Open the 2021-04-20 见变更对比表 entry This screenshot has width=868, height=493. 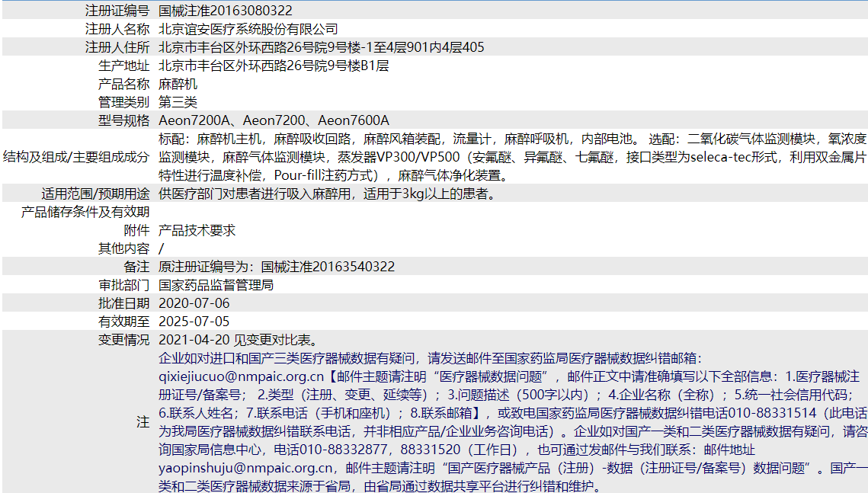[238, 339]
